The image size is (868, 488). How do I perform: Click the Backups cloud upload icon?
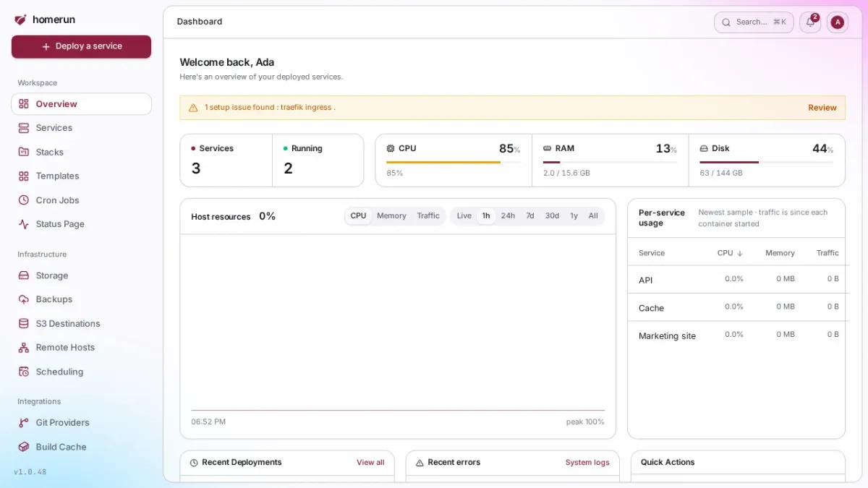(23, 299)
